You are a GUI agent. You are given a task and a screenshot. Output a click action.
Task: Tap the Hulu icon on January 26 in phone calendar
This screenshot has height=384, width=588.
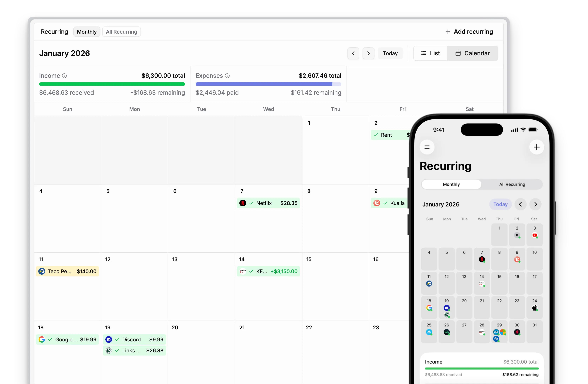446,332
